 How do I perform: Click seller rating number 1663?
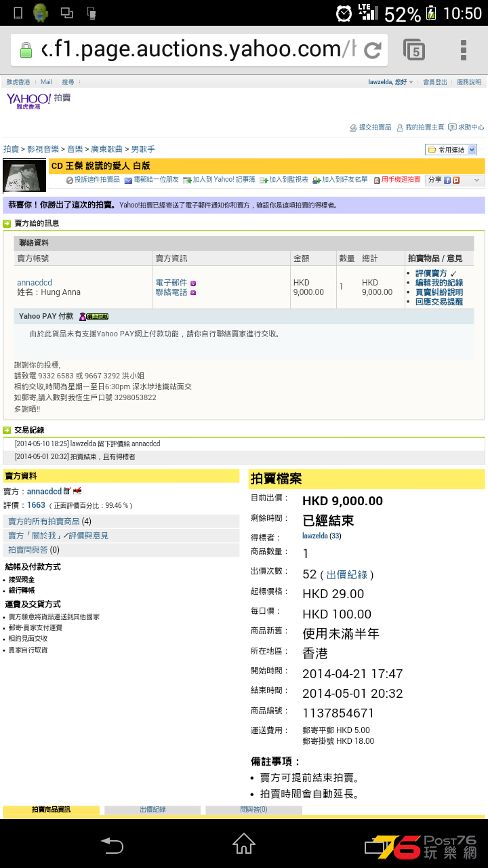(36, 505)
